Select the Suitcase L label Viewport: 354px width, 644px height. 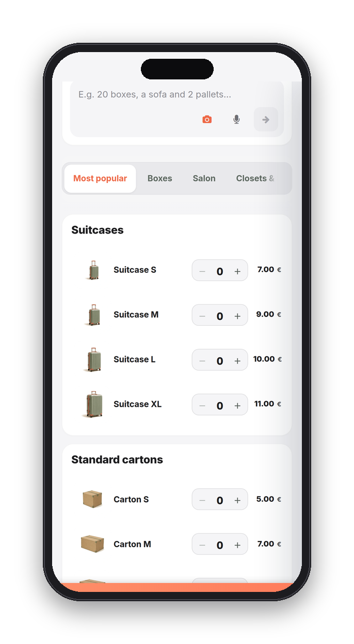[x=134, y=359]
